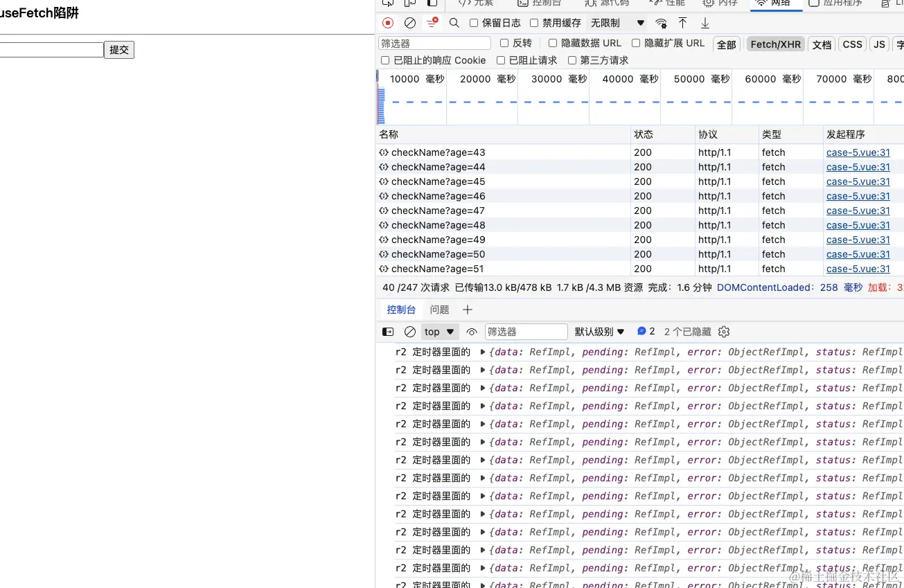The height and width of the screenshot is (588, 904).
Task: Check 已阻止的响应 Cookie option
Action: 385,60
